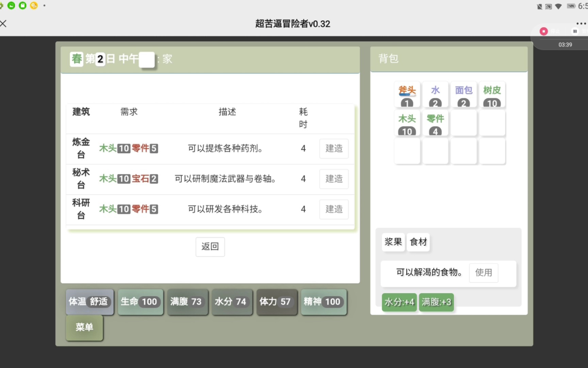Click the green chat app notification icon
This screenshot has height=368, width=588.
tap(11, 5)
